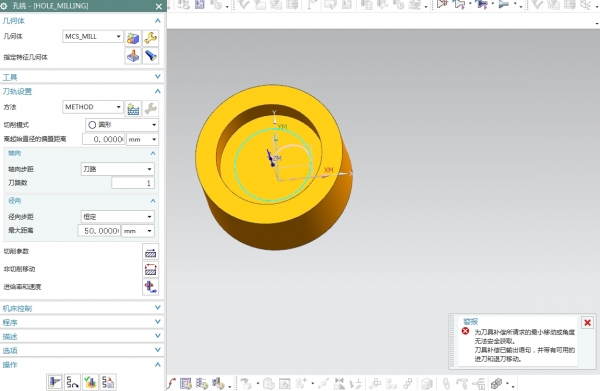
Task: Click the 50.0000 maximum distance input field
Action: tap(99, 231)
